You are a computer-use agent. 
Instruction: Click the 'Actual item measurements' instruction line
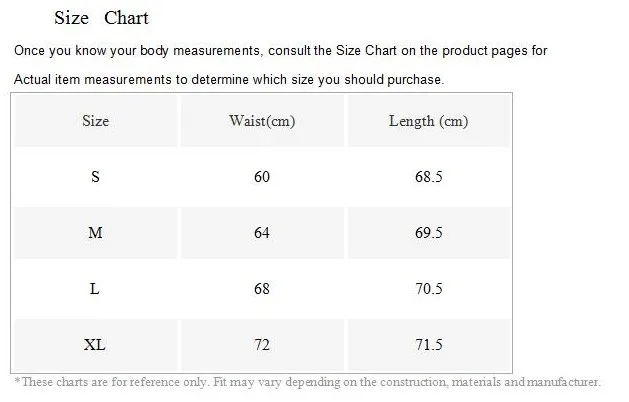coord(229,79)
